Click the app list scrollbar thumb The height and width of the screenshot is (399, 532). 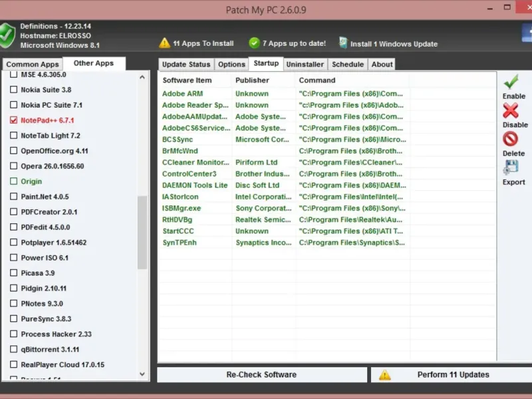[x=142, y=232]
